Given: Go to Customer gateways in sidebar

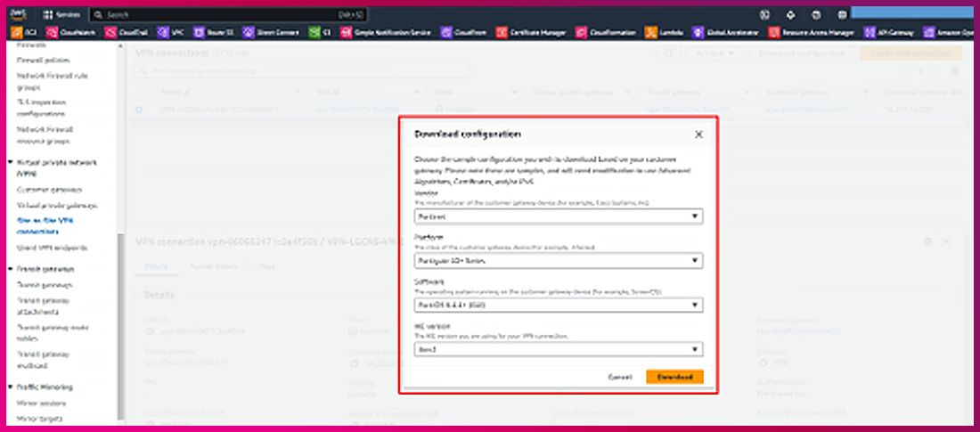Looking at the screenshot, I should coord(49,190).
